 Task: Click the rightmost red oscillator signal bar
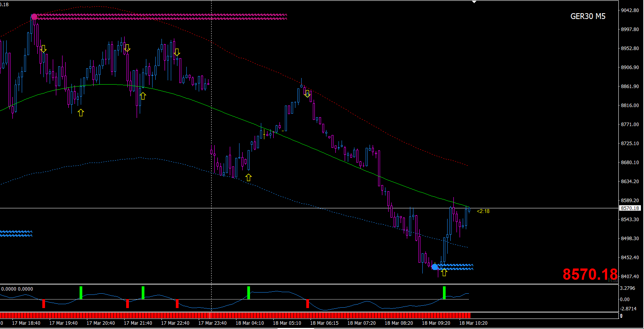pos(307,303)
